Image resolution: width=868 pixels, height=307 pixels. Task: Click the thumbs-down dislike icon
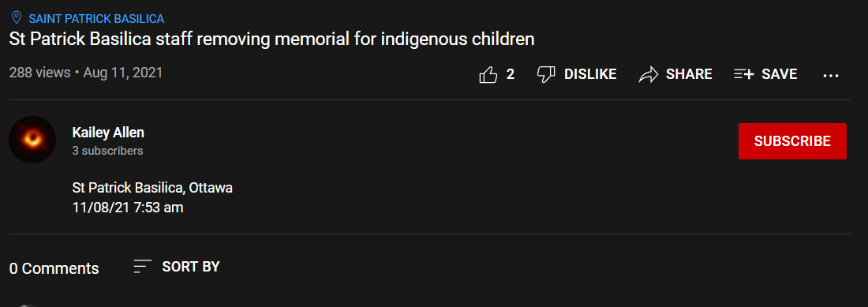[546, 74]
